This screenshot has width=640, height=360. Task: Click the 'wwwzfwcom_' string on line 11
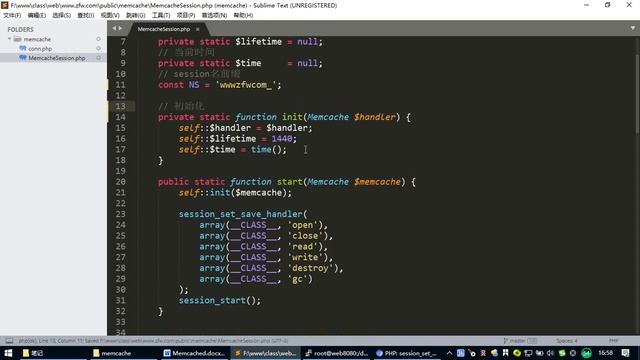click(246, 85)
